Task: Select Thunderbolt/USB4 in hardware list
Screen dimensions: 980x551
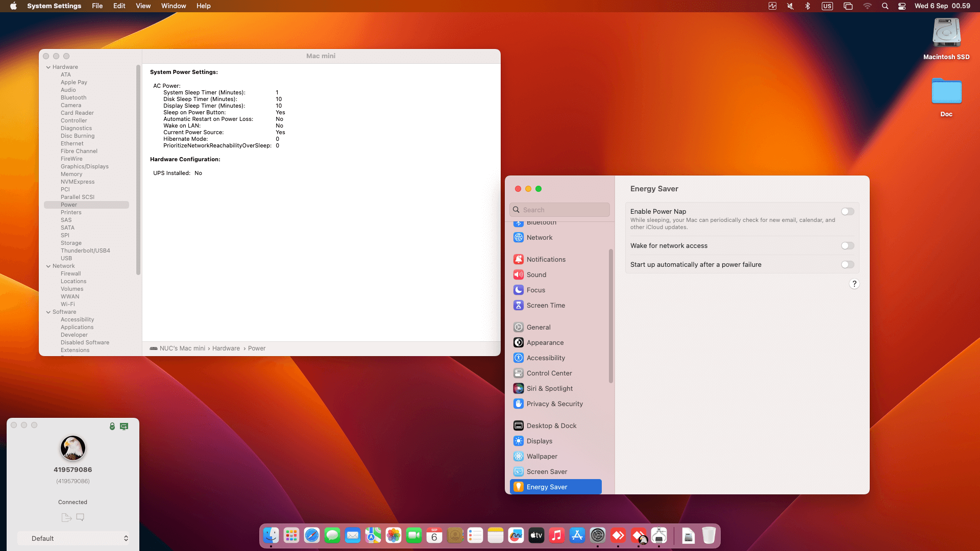Action: 85,251
